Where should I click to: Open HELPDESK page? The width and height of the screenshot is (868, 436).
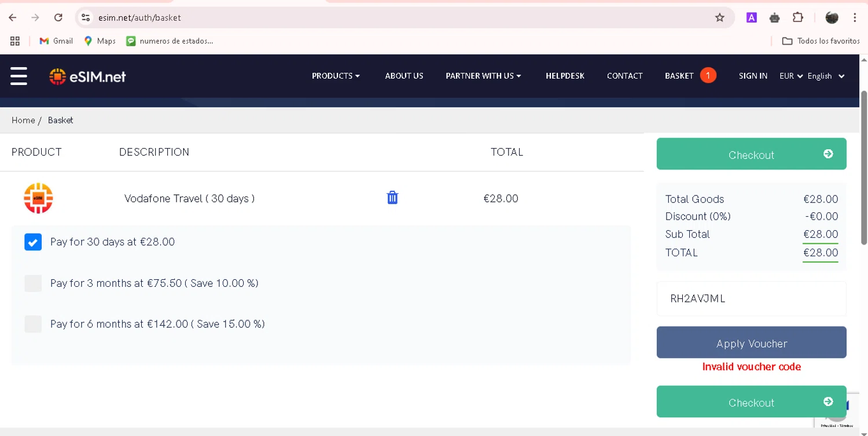click(x=565, y=76)
